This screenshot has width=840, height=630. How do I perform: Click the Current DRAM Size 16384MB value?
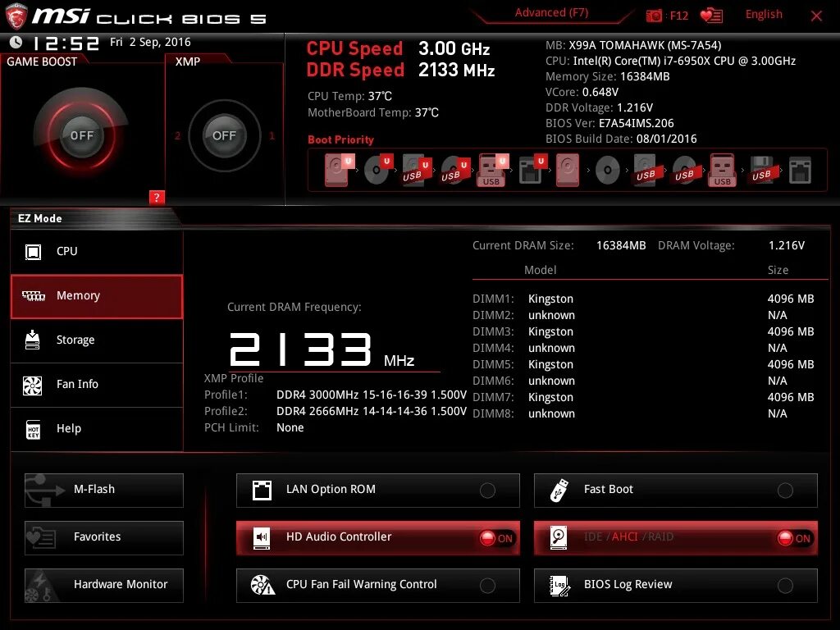[621, 245]
